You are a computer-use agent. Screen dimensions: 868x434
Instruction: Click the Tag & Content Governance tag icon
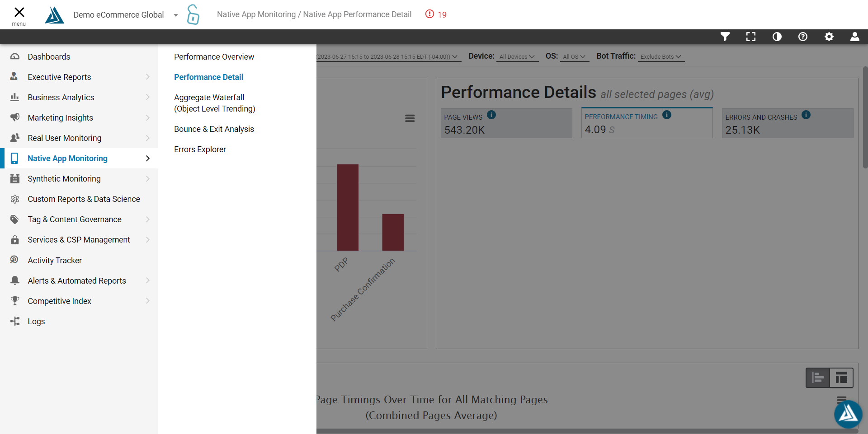15,219
